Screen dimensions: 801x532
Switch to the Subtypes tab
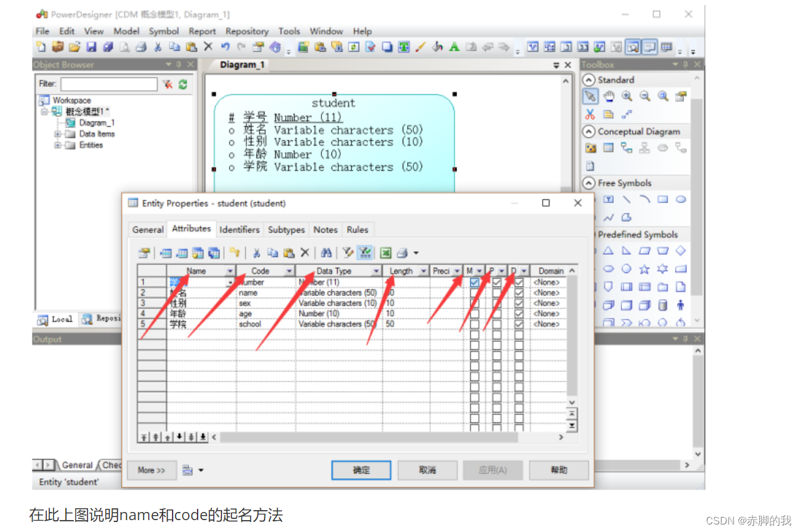pos(286,229)
